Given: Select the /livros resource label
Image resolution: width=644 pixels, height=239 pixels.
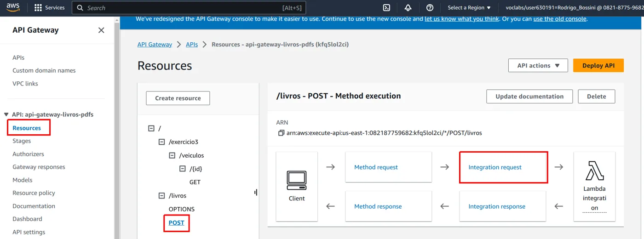Looking at the screenshot, I should [x=178, y=196].
